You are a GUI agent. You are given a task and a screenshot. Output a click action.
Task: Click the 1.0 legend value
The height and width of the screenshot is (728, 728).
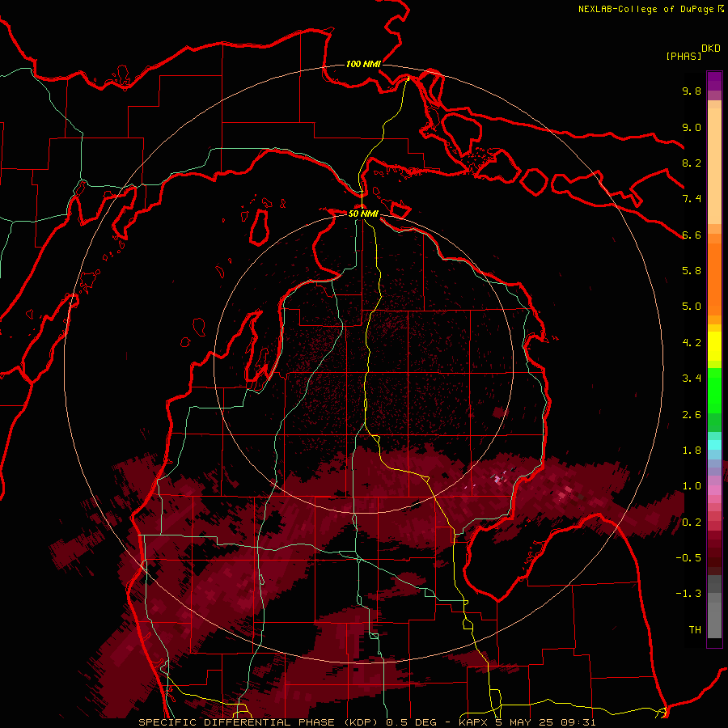click(692, 486)
